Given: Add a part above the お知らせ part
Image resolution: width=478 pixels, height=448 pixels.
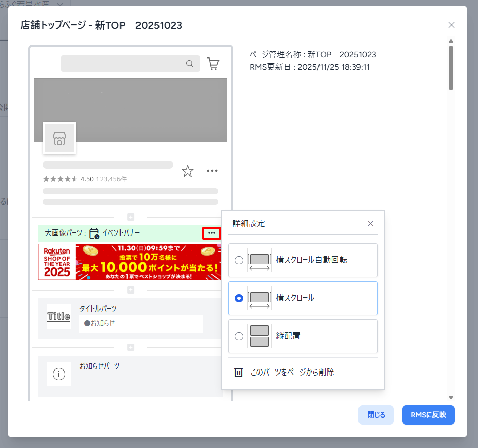Looking at the screenshot, I should click(x=131, y=347).
